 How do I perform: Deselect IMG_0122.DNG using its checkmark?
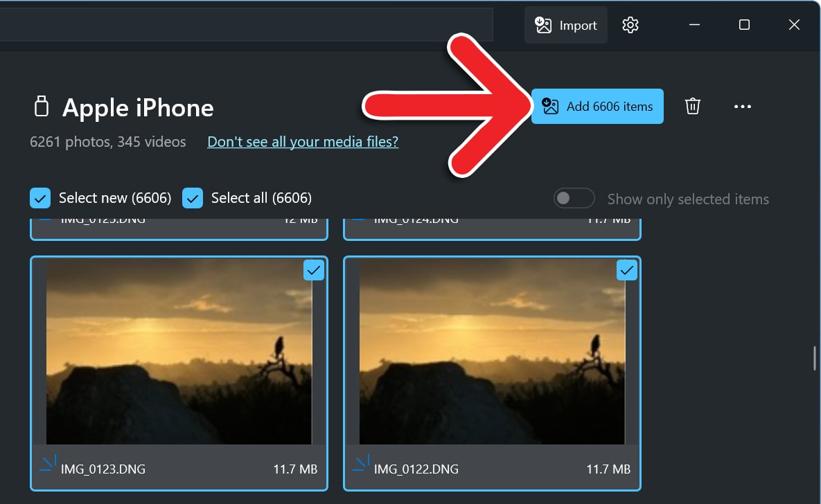(626, 270)
